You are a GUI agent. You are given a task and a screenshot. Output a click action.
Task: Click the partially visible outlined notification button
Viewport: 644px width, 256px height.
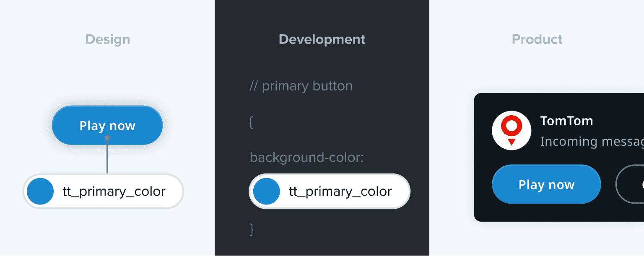630,184
